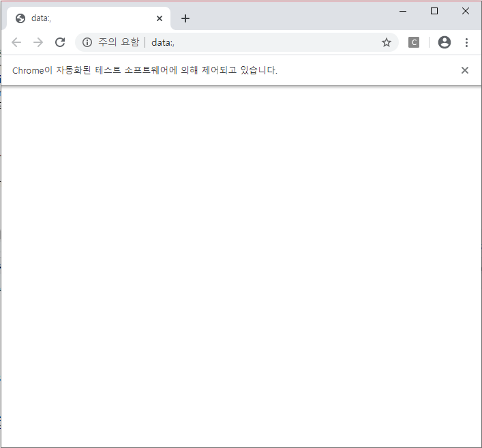The image size is (482, 448).
Task: Click the forward navigation arrow
Action: point(38,42)
